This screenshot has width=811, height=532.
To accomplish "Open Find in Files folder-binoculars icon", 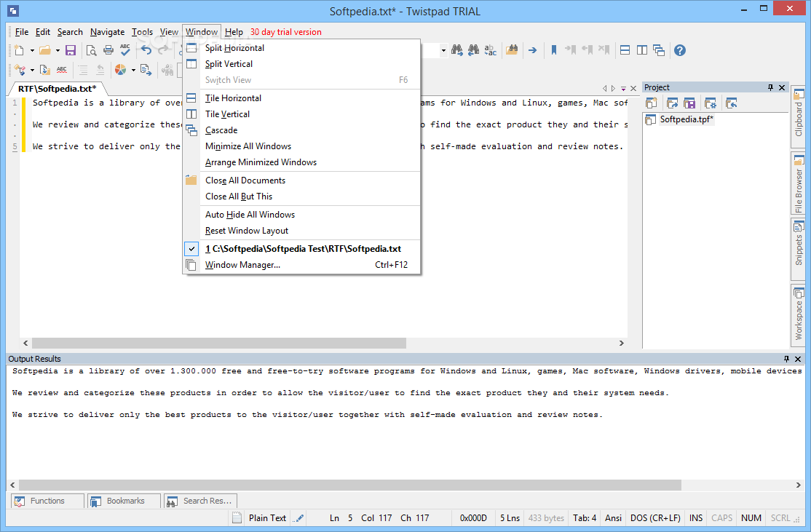I will 512,50.
